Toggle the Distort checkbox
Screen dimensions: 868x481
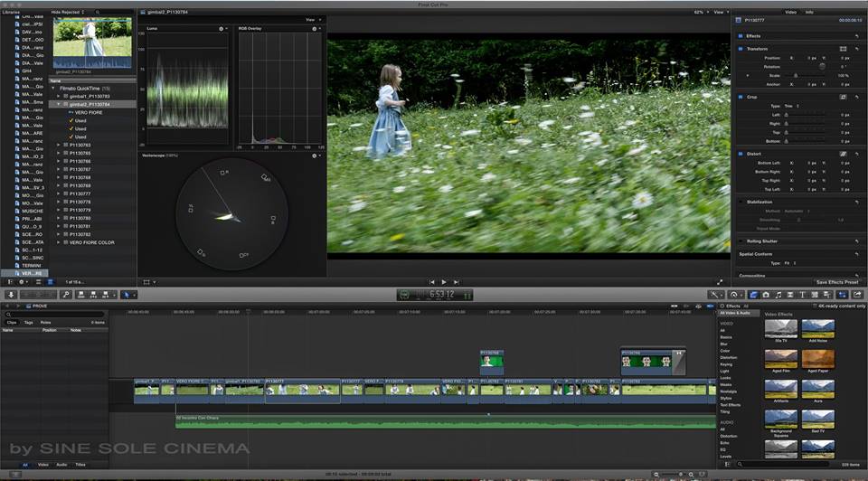pyautogui.click(x=741, y=154)
